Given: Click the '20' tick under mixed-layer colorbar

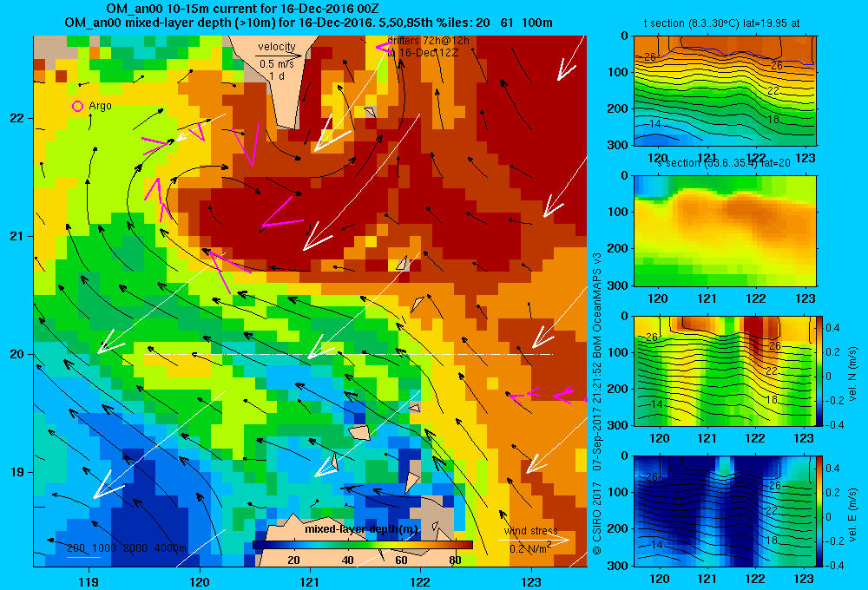Looking at the screenshot, I should [x=293, y=560].
